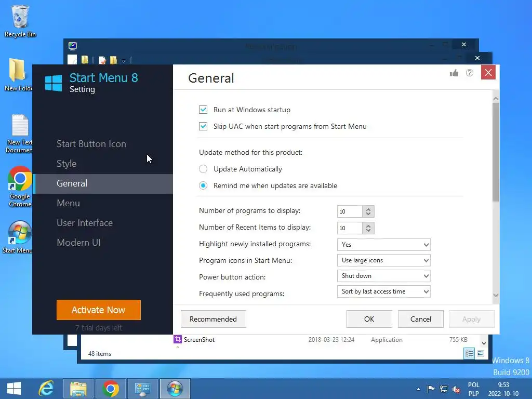Screen dimensions: 532x399
Task: Click the Windows Start button on taskbar
Action: click(x=14, y=389)
